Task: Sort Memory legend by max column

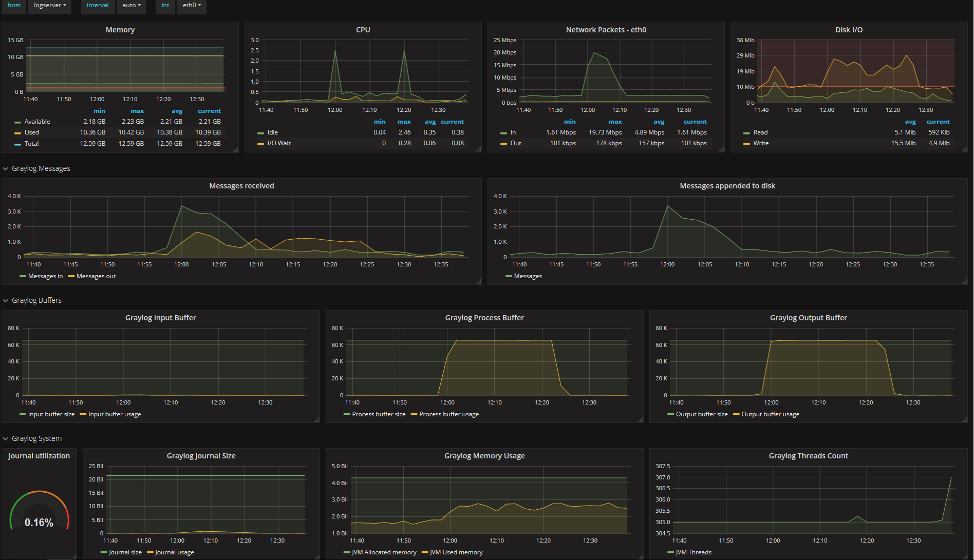Action: tap(137, 111)
